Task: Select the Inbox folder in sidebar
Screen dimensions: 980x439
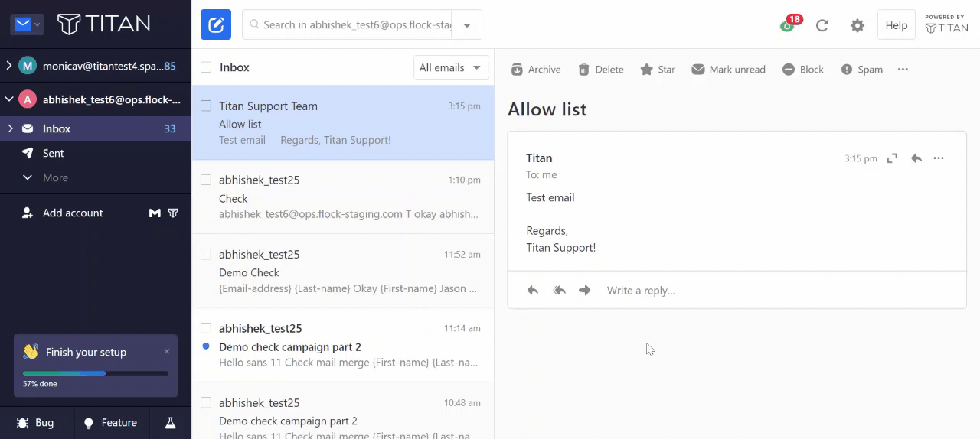Action: click(57, 128)
